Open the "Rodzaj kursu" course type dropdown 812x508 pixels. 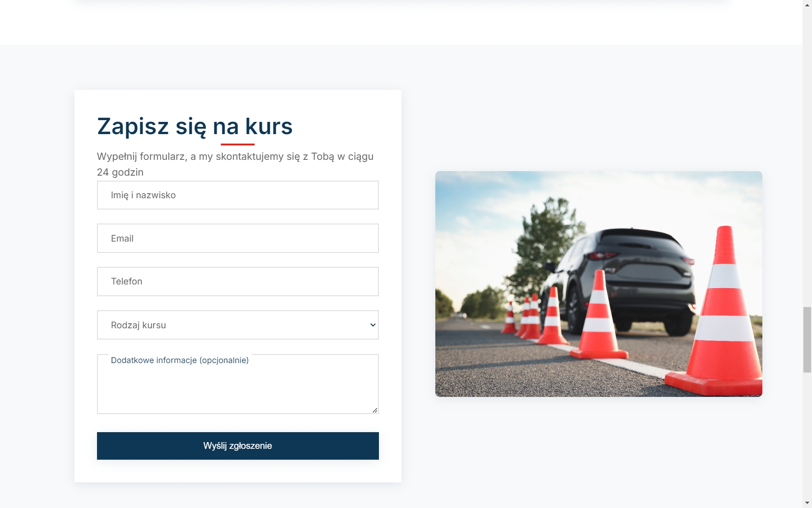[x=238, y=325]
